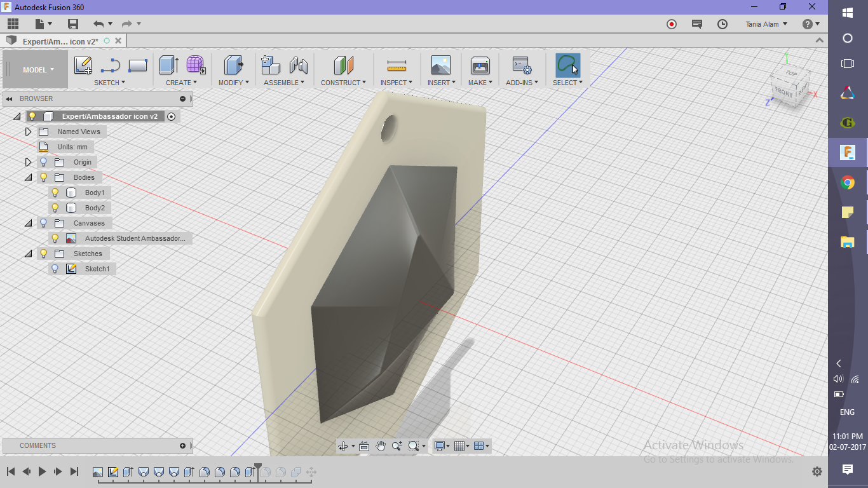This screenshot has height=488, width=868.
Task: Open Grid and Snaps dropdown
Action: (463, 446)
